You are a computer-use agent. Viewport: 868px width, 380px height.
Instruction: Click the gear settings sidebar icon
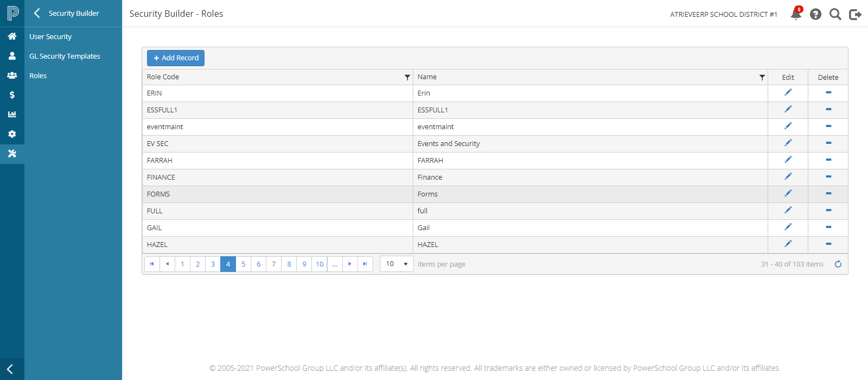[12, 134]
